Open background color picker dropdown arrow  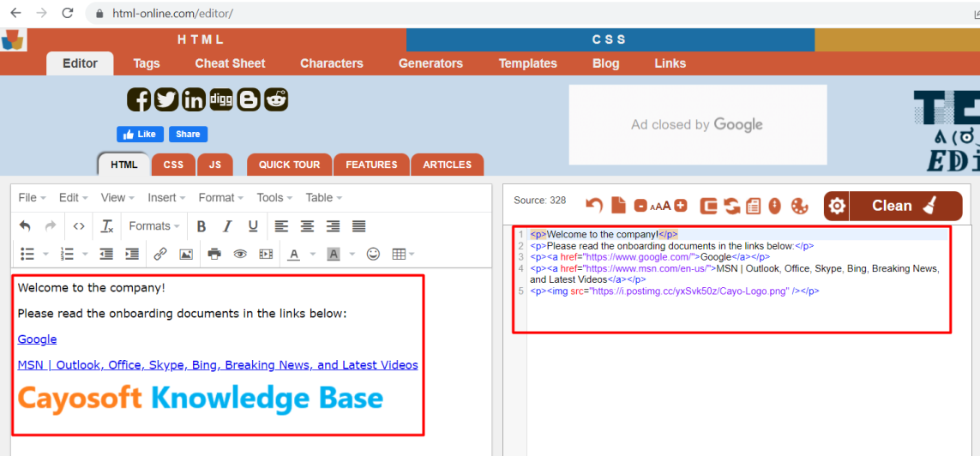[x=352, y=255]
